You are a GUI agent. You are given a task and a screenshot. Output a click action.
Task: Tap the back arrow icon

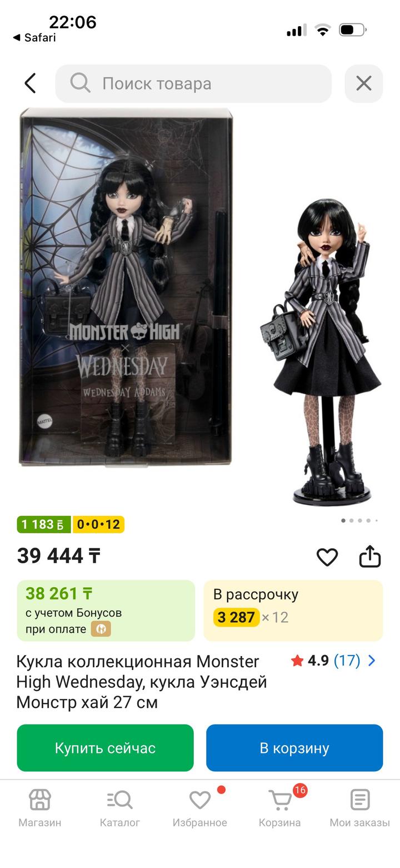click(30, 83)
